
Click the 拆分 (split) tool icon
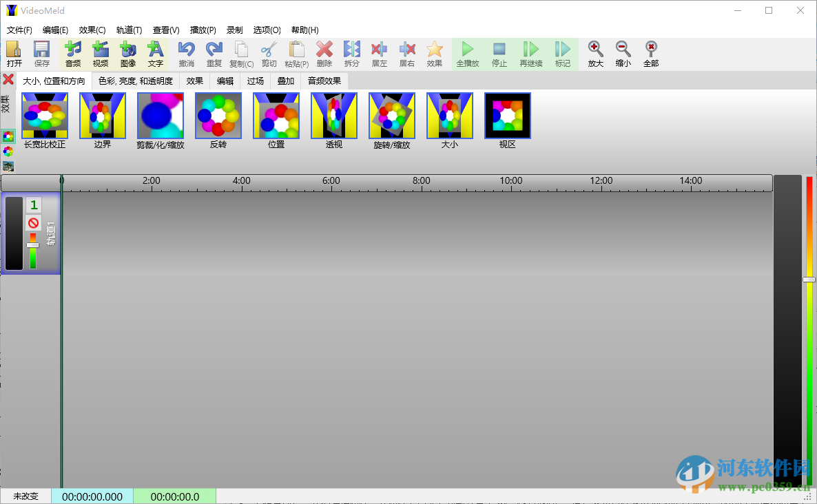(352, 54)
